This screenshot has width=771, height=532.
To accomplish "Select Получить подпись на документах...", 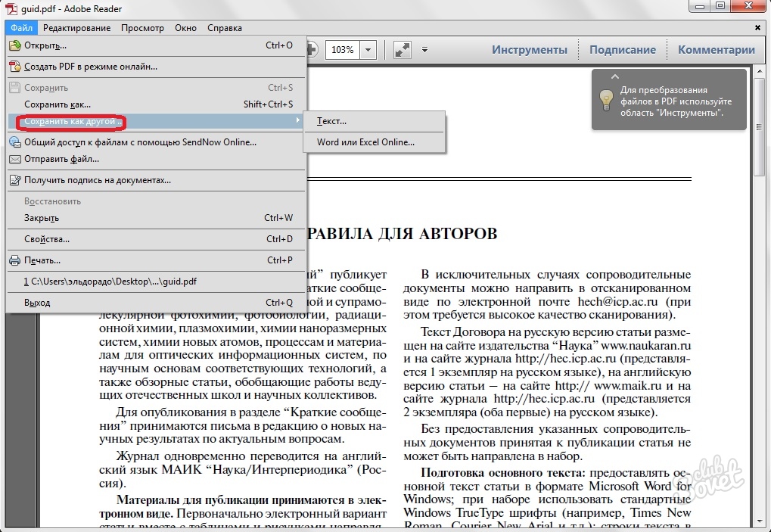I will [x=155, y=180].
